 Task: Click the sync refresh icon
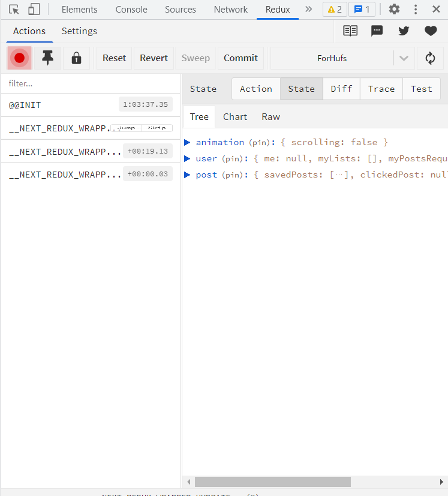[430, 58]
